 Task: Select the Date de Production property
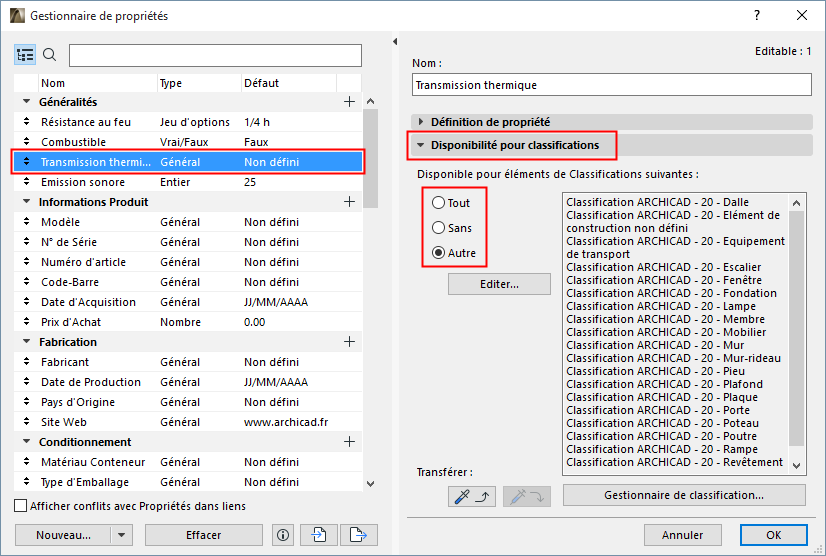(x=189, y=382)
